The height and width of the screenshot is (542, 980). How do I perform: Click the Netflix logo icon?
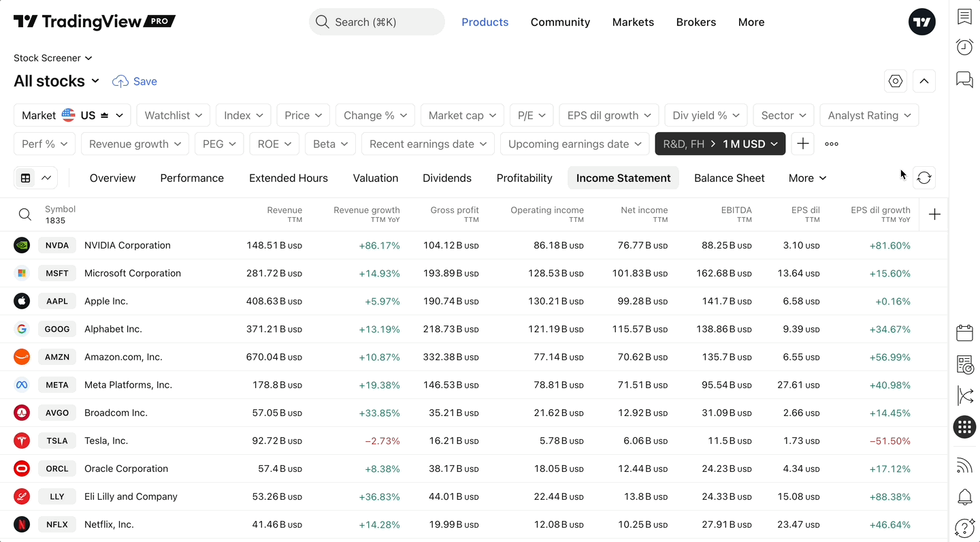coord(22,524)
